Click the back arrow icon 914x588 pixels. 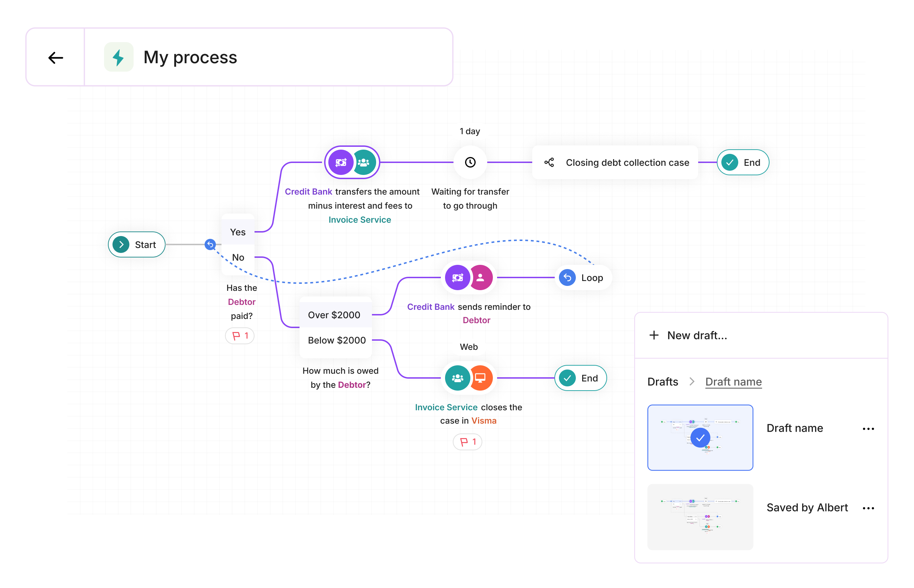tap(56, 58)
